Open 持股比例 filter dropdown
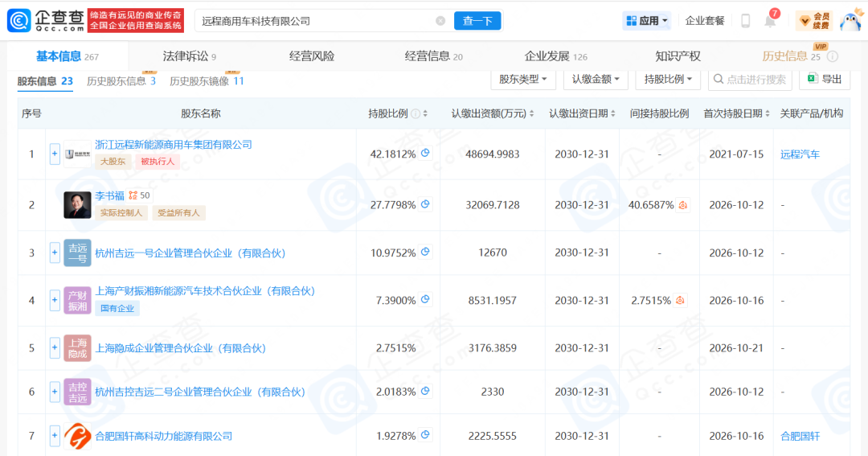The width and height of the screenshot is (868, 456). click(x=668, y=80)
